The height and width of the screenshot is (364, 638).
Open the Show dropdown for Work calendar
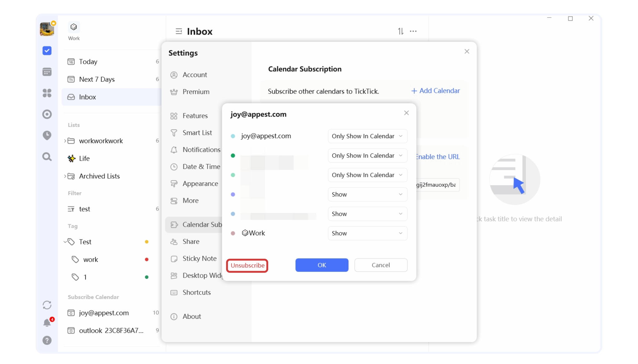[x=367, y=233]
